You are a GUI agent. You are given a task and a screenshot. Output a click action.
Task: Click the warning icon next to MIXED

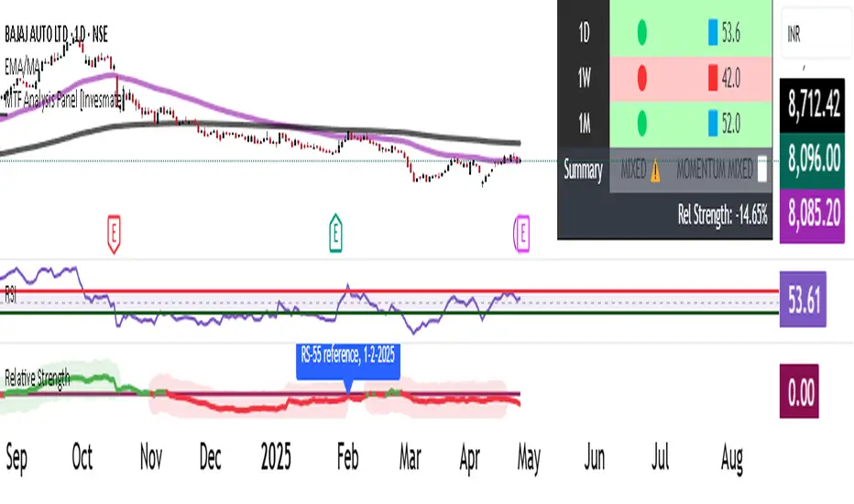pyautogui.click(x=655, y=171)
